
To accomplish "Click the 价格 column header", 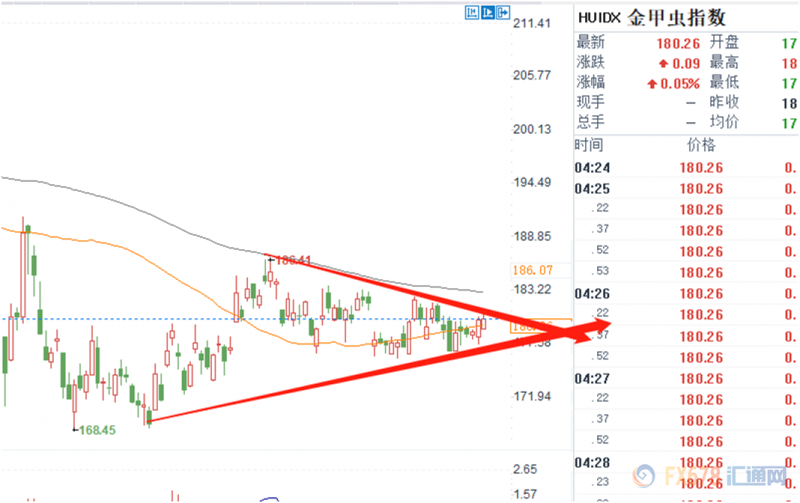I will [702, 145].
